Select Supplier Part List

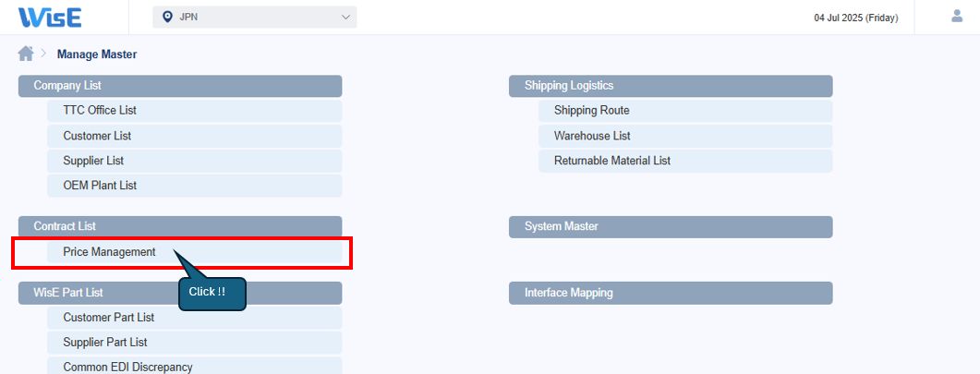(104, 343)
